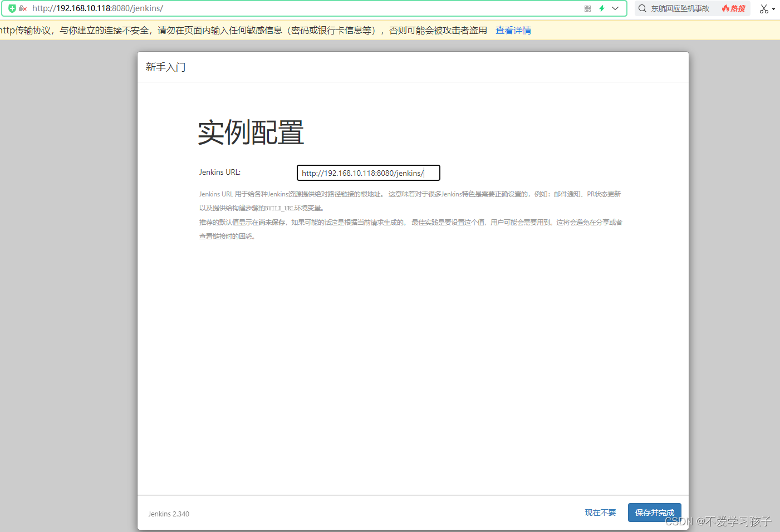Click the scissors screenshot tool icon
The height and width of the screenshot is (532, 780).
click(764, 9)
